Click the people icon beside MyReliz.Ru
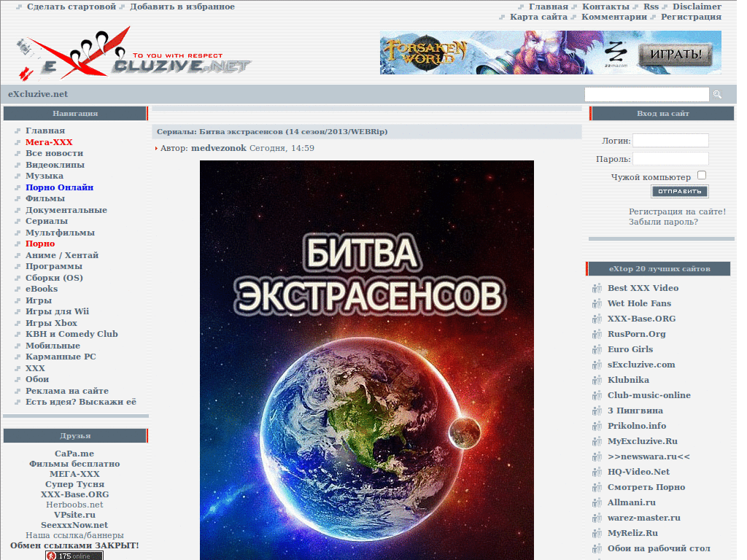The height and width of the screenshot is (560, 747). [597, 533]
